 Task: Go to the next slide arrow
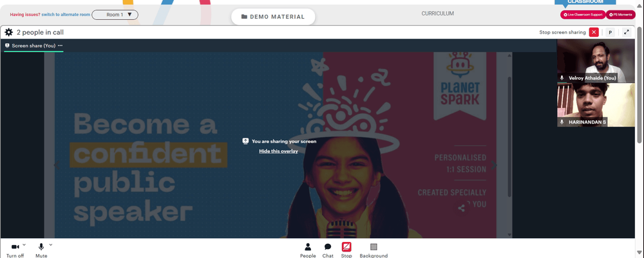pos(494,165)
